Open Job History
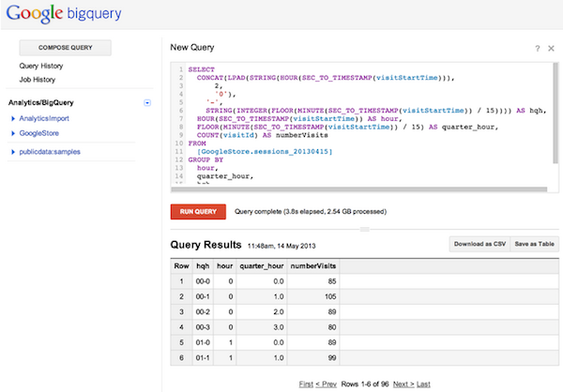 [x=38, y=80]
